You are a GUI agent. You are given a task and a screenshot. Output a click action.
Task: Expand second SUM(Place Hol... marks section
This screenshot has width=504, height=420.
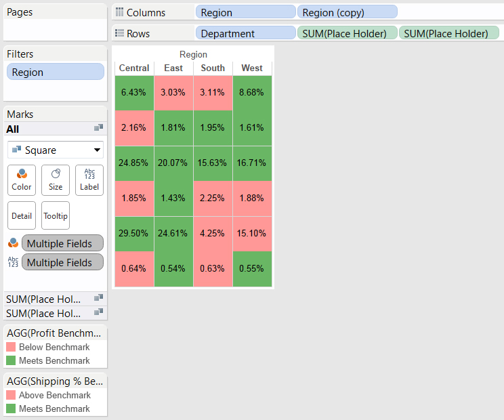(x=56, y=313)
